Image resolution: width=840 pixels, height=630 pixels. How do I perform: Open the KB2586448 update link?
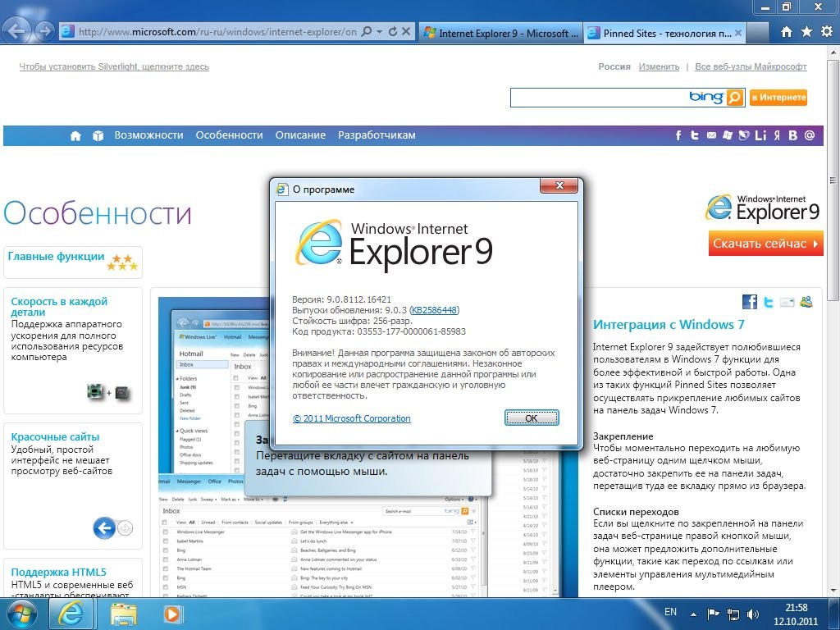point(434,310)
